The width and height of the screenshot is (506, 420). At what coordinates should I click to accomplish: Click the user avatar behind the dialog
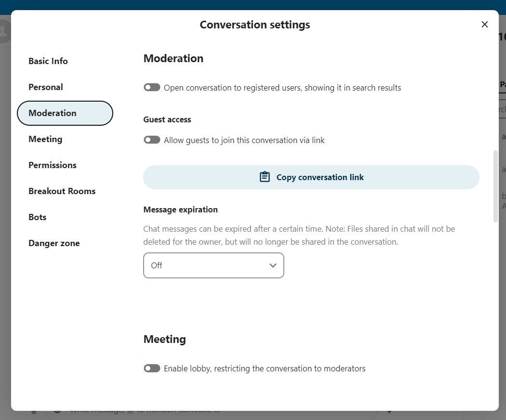(x=4, y=31)
